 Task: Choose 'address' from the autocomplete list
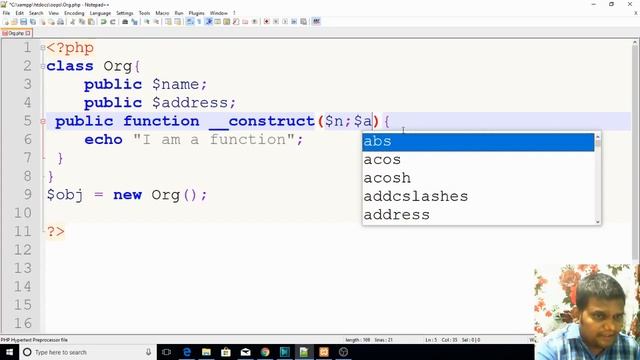click(x=478, y=215)
